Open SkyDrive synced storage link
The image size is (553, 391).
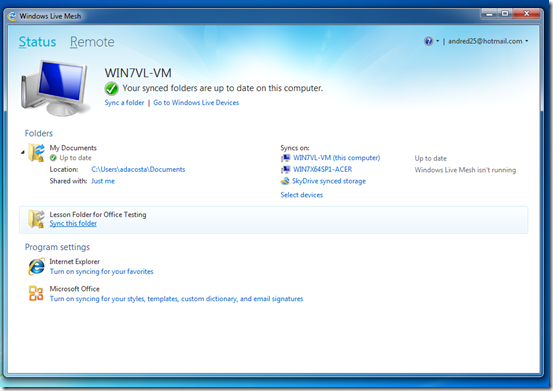[x=329, y=181]
